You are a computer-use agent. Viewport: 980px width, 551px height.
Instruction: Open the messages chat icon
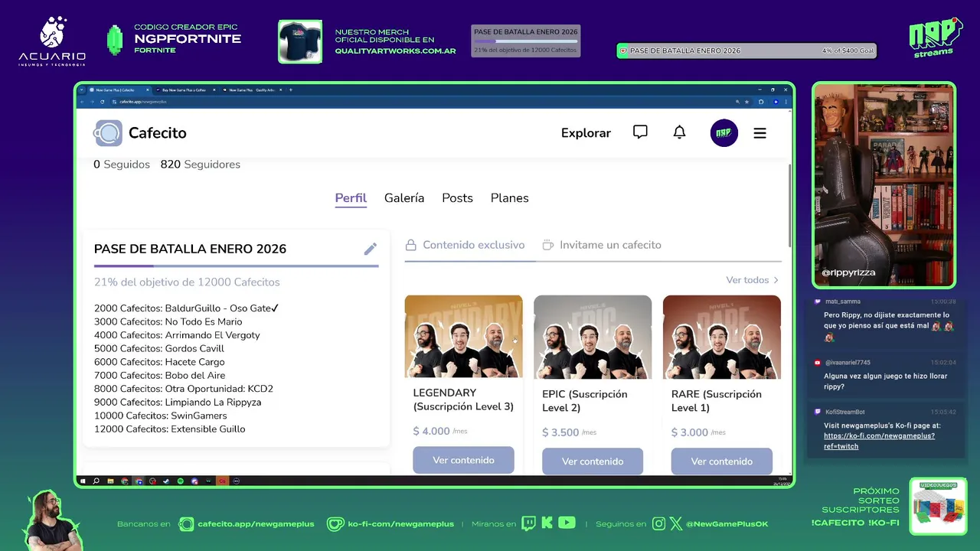click(x=640, y=132)
